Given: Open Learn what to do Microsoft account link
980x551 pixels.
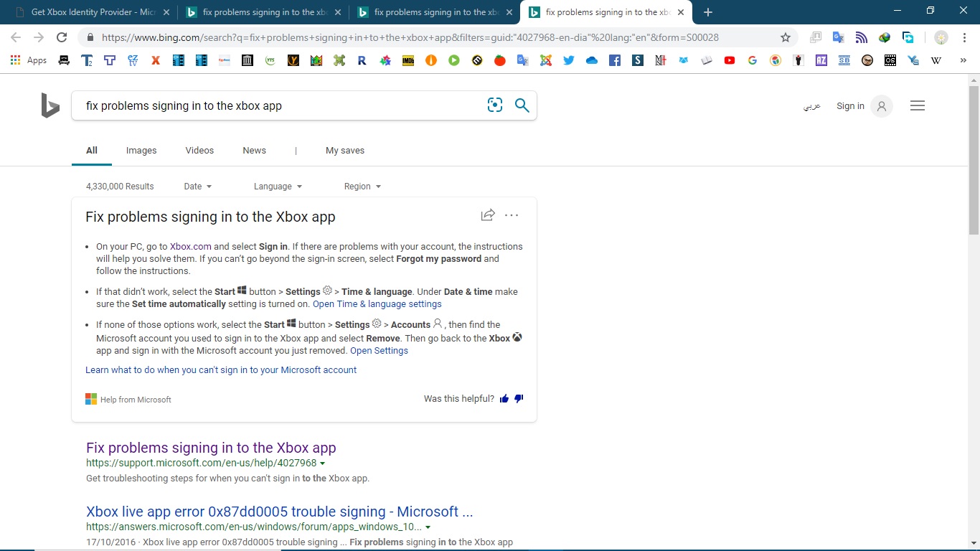Looking at the screenshot, I should pyautogui.click(x=221, y=370).
